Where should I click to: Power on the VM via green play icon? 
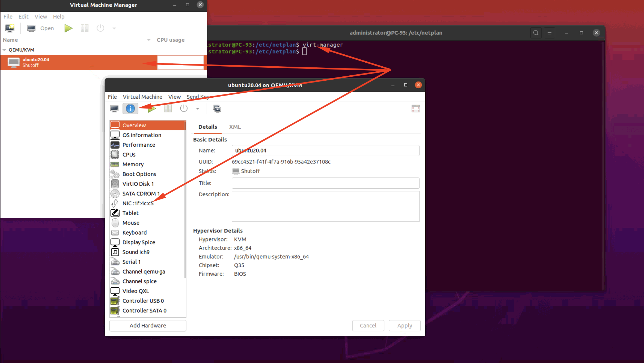coord(152,109)
